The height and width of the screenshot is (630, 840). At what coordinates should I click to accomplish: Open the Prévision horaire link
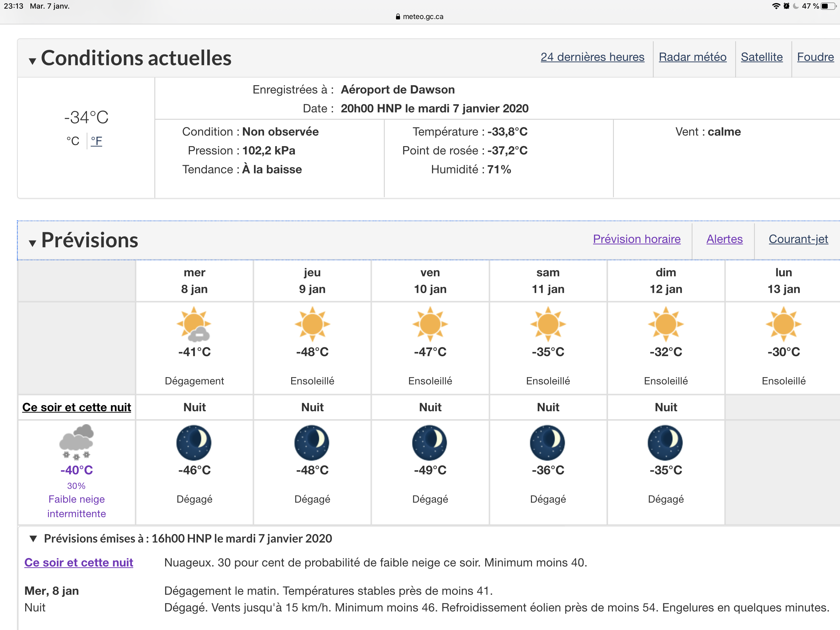point(636,239)
